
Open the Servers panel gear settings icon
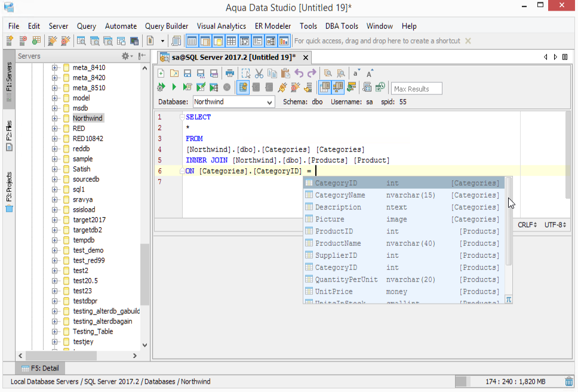click(x=127, y=56)
